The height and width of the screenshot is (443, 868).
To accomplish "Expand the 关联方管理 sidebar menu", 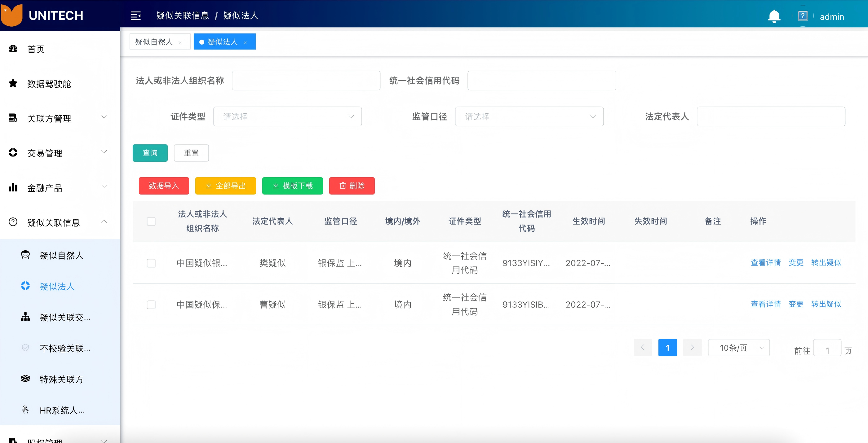I will (x=60, y=118).
